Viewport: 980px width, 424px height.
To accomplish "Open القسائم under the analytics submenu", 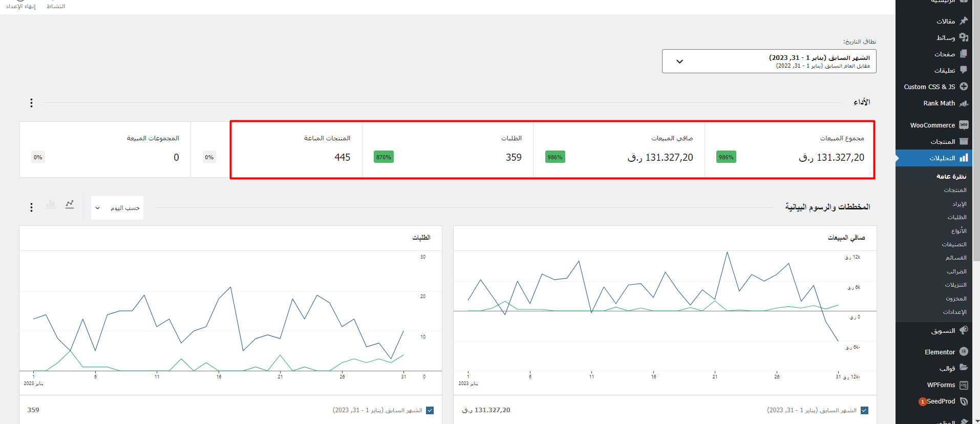I will [x=955, y=258].
